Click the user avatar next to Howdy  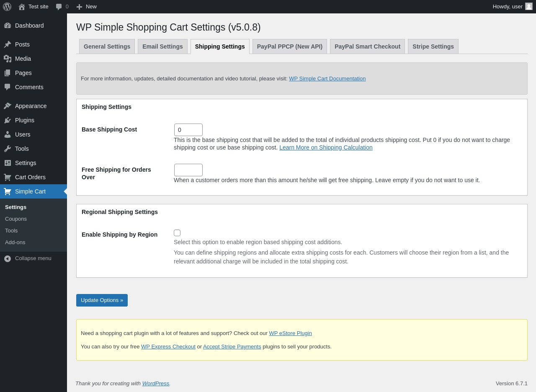point(529,6)
